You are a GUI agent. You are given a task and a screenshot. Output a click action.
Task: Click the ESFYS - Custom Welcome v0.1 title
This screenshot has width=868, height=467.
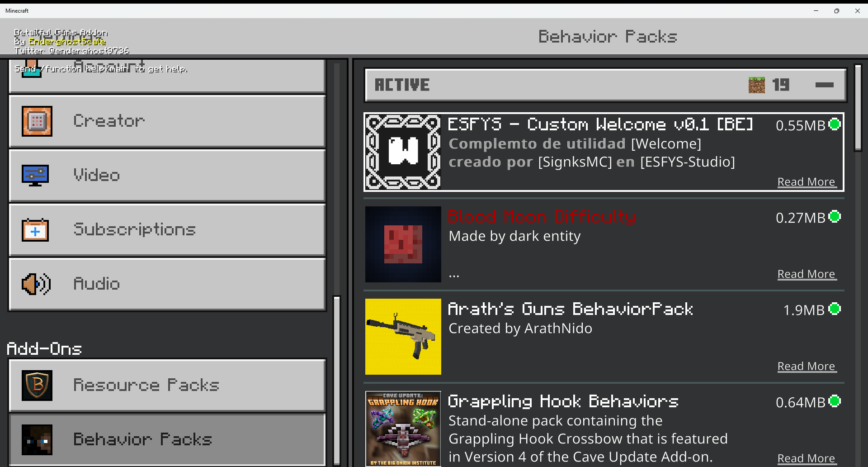tap(600, 124)
